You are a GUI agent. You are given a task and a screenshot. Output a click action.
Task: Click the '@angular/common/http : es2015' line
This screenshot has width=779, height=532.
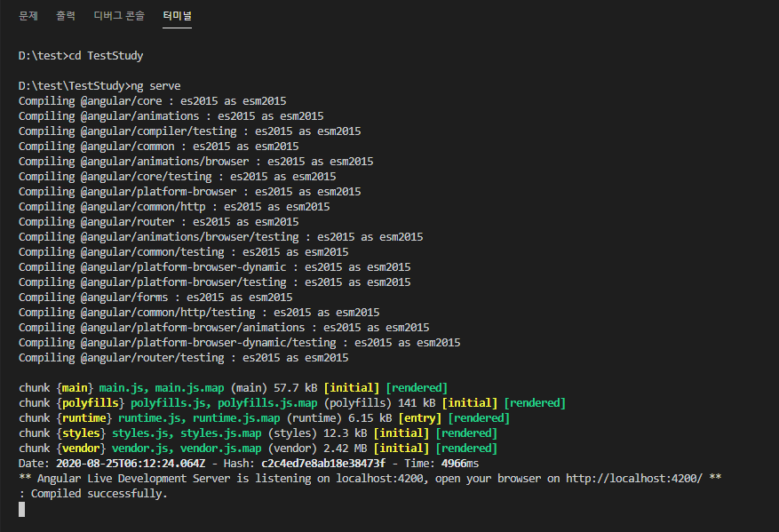tap(174, 207)
